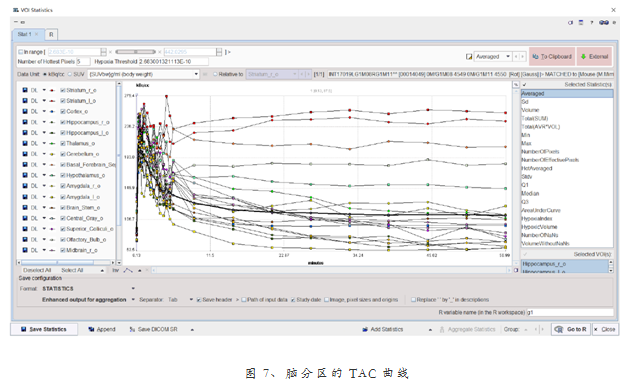Open the SUVbw body weight dropdown
629x389 pixels.
tap(144, 74)
